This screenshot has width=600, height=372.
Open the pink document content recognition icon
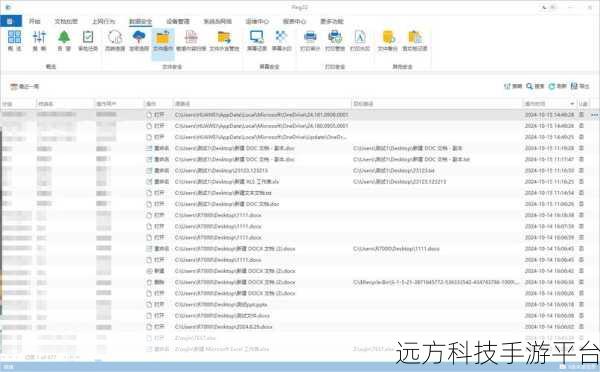coord(191,41)
